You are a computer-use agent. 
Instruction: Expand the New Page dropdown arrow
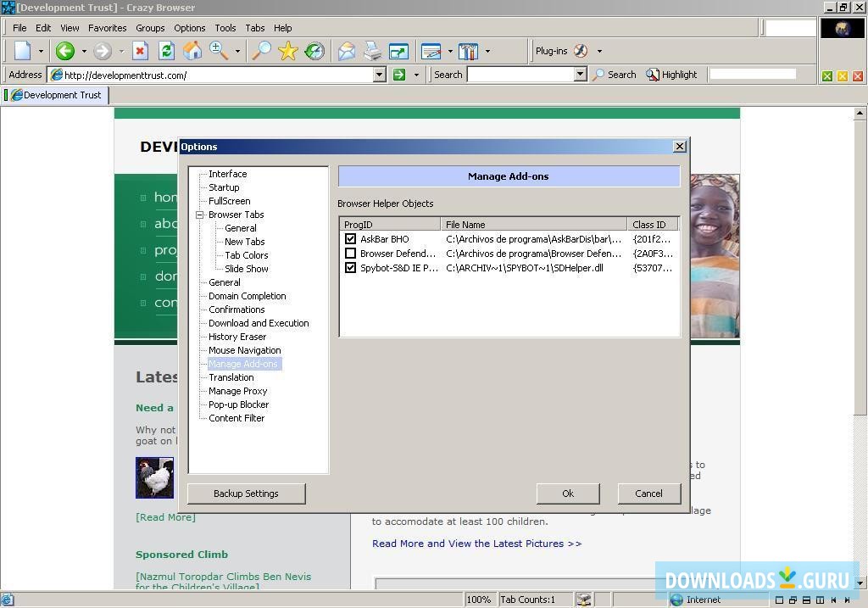point(41,51)
